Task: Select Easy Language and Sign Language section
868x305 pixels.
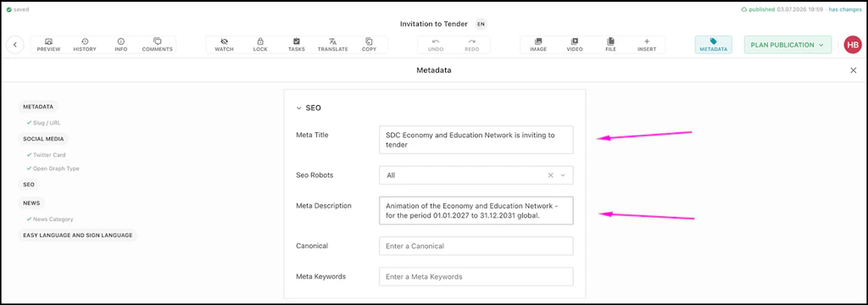Action: pos(77,236)
